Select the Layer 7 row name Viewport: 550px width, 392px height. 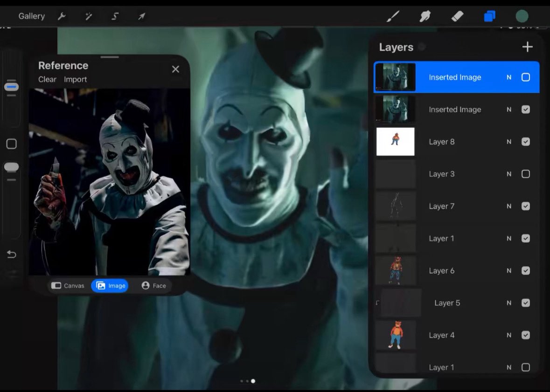pos(442,206)
